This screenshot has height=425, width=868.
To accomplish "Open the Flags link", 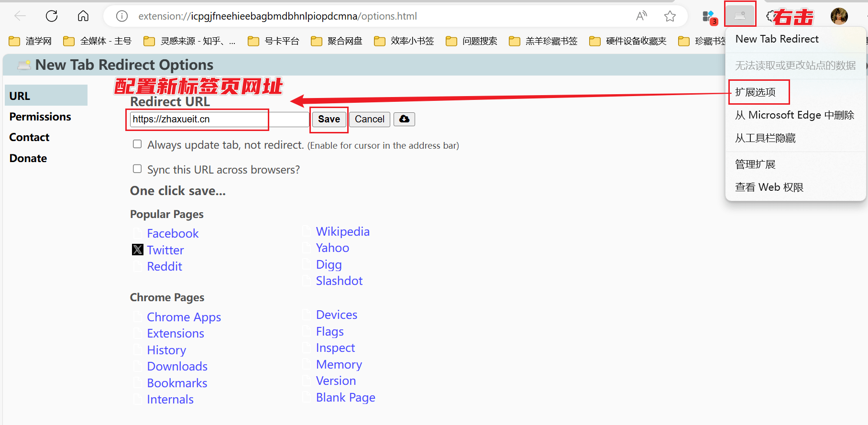I will point(330,331).
